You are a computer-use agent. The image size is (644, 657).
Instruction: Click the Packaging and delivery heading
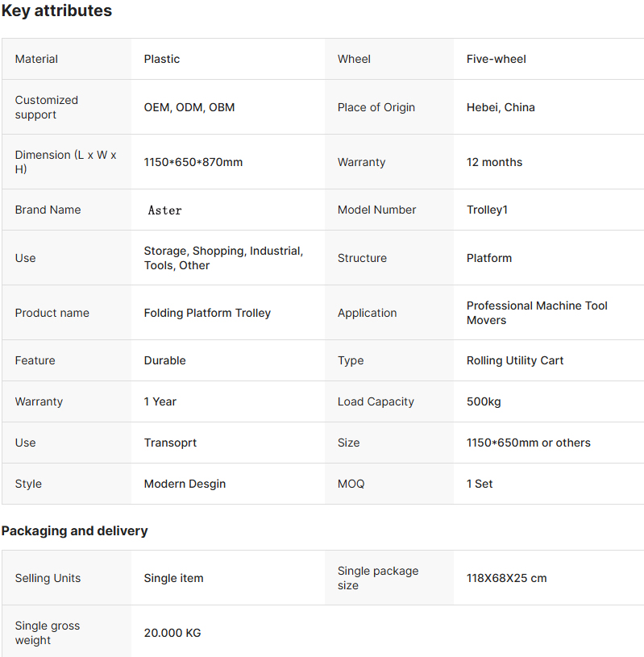pos(75,531)
